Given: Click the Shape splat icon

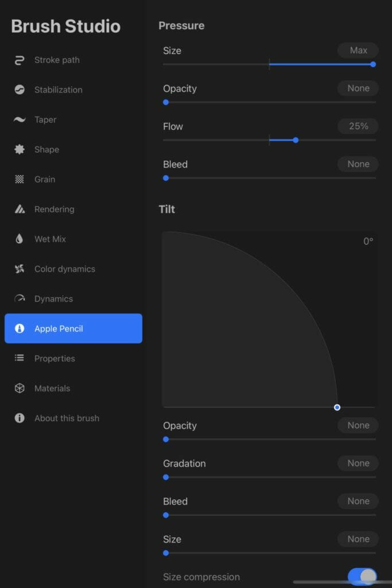Looking at the screenshot, I should coord(20,149).
